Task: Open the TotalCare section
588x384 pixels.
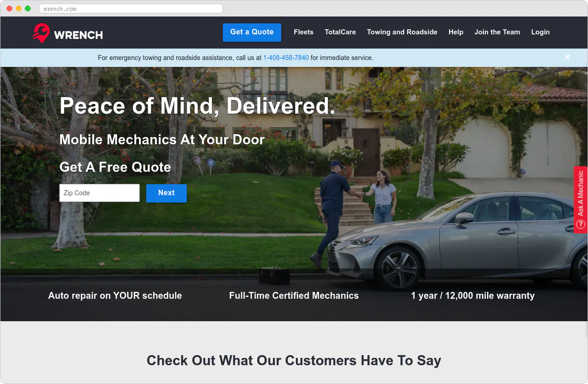Action: pos(340,32)
